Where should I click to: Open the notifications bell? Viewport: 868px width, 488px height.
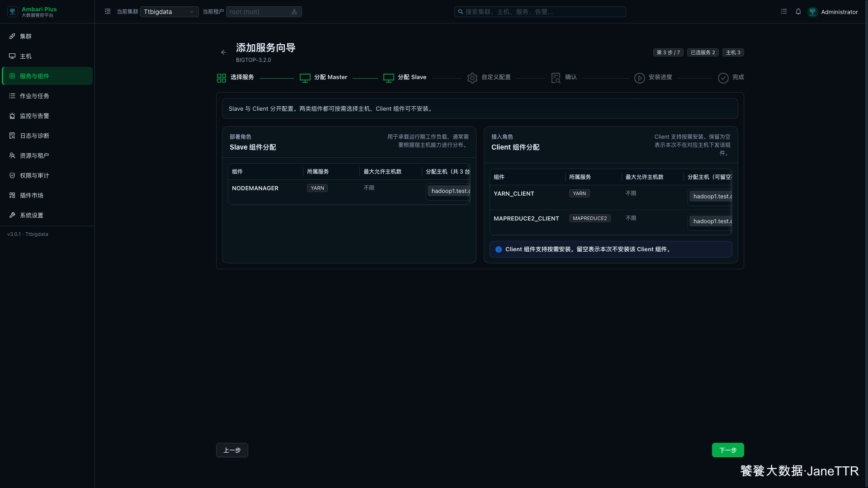click(798, 12)
